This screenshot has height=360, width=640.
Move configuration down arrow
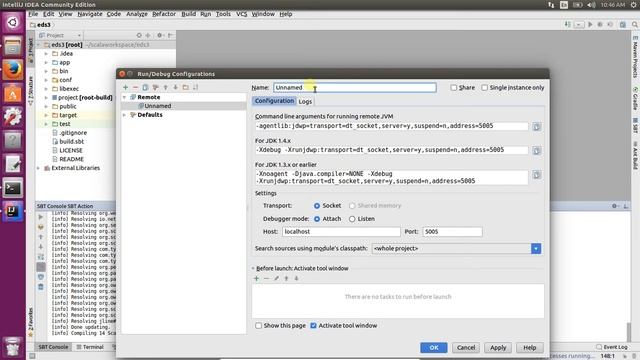click(x=176, y=87)
